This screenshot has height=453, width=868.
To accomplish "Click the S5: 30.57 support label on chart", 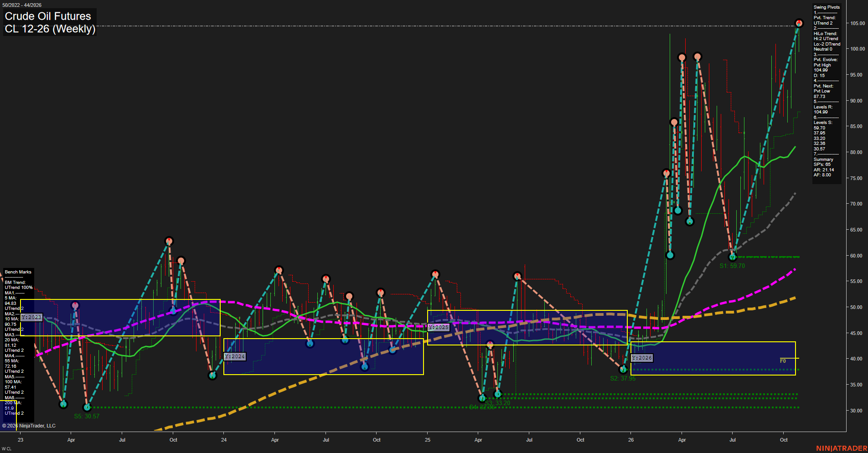I will tap(87, 416).
